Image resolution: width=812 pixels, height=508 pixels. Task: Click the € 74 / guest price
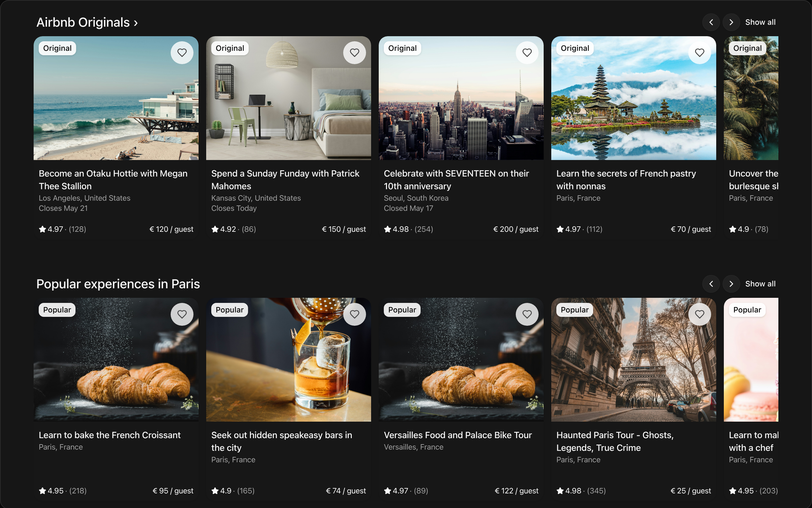(x=346, y=491)
